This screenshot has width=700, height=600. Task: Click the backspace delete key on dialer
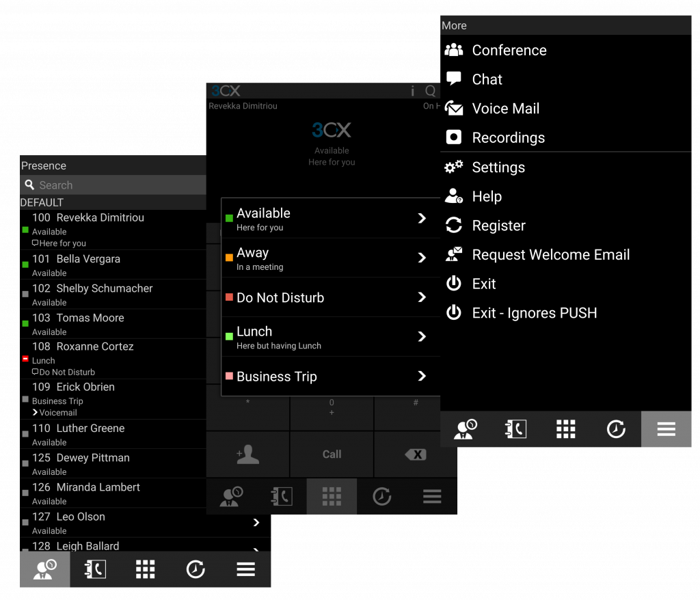click(x=416, y=454)
